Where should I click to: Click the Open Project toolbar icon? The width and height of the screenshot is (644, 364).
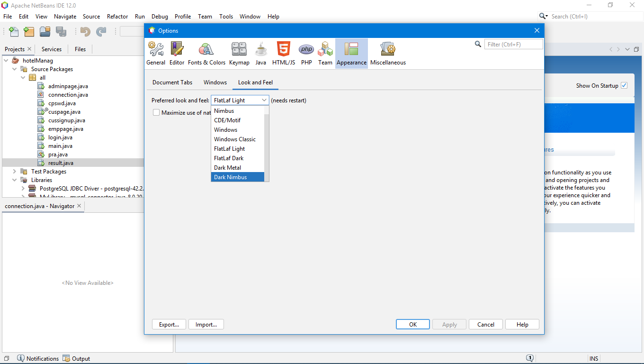(45, 32)
